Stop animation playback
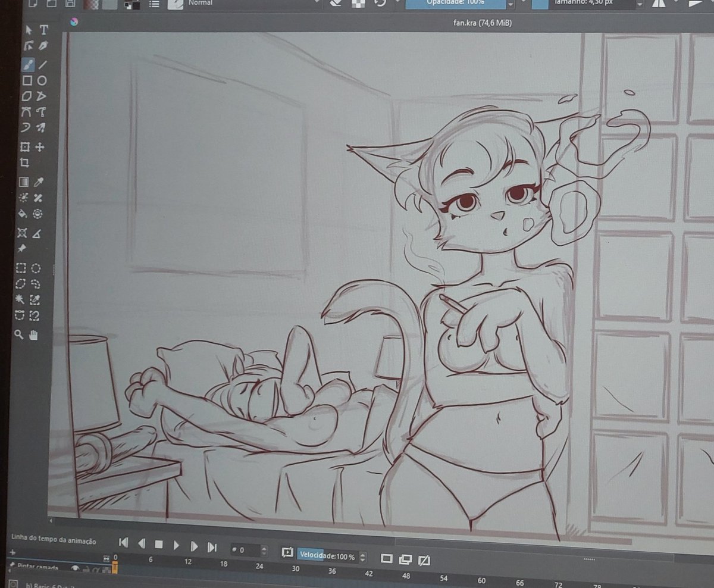This screenshot has height=588, width=714. (159, 543)
